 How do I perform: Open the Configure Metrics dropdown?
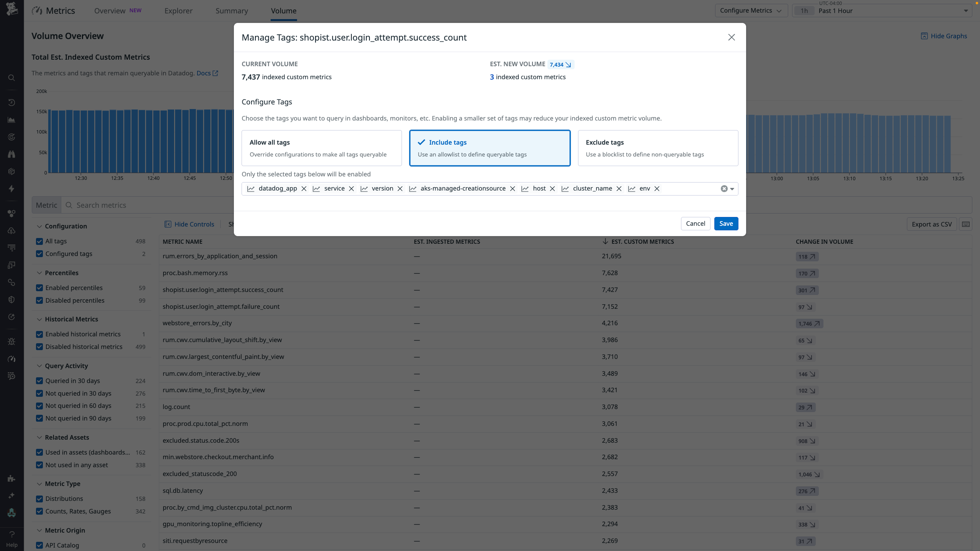[x=751, y=10]
